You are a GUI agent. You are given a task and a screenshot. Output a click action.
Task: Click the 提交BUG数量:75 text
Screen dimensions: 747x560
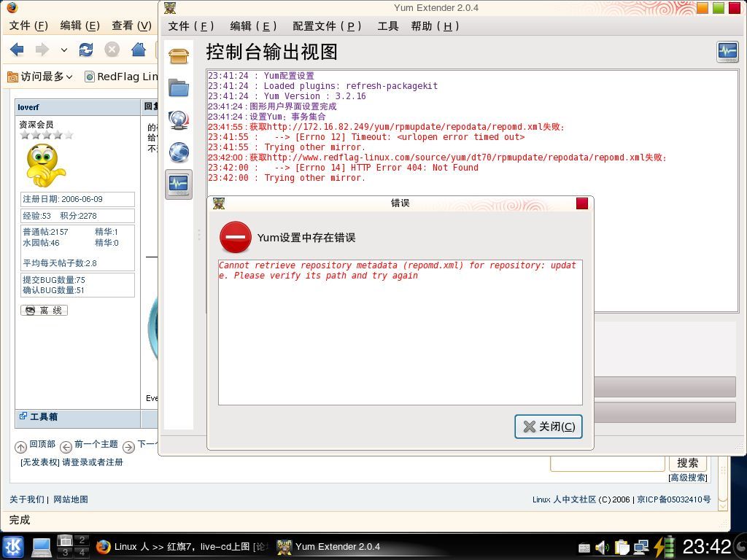(54, 280)
